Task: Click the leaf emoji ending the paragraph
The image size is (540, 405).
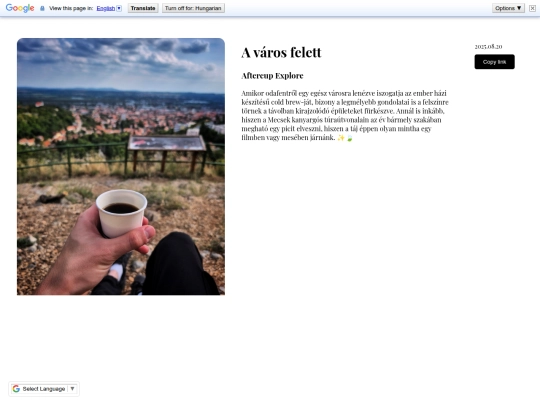Action: tap(350, 138)
